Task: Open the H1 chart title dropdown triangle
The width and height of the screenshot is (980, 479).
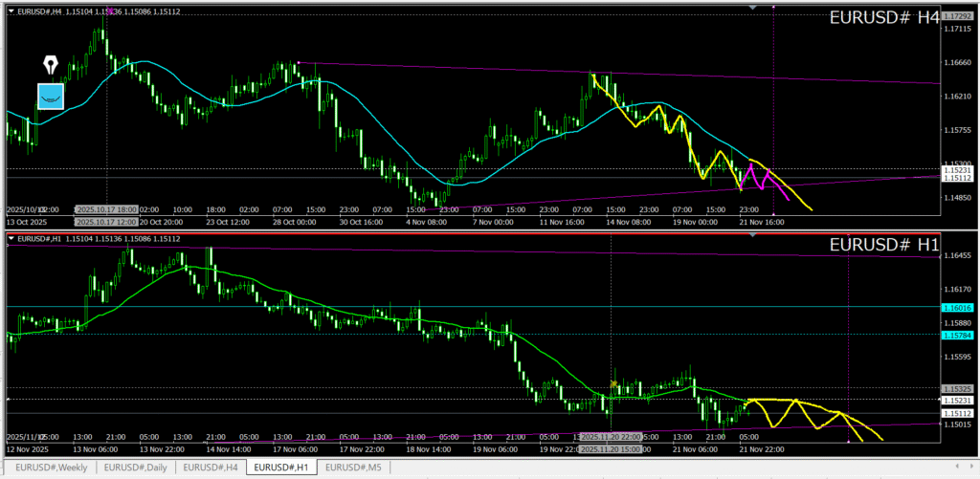Action: click(11, 238)
